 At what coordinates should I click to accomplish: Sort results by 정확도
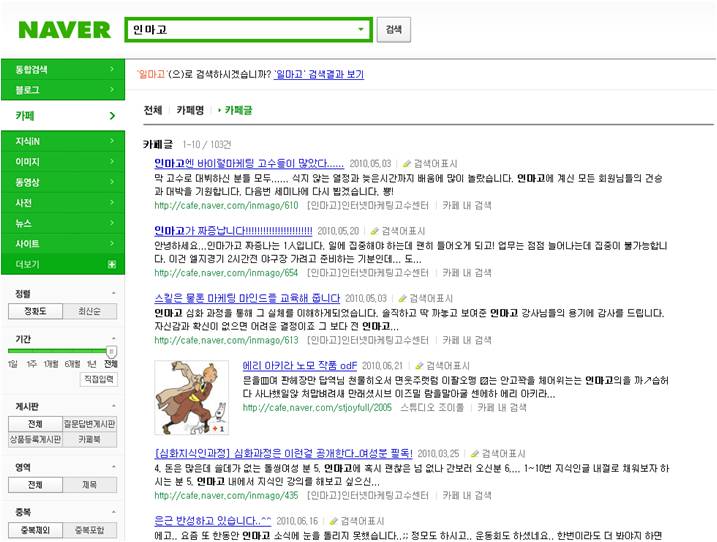(35, 311)
